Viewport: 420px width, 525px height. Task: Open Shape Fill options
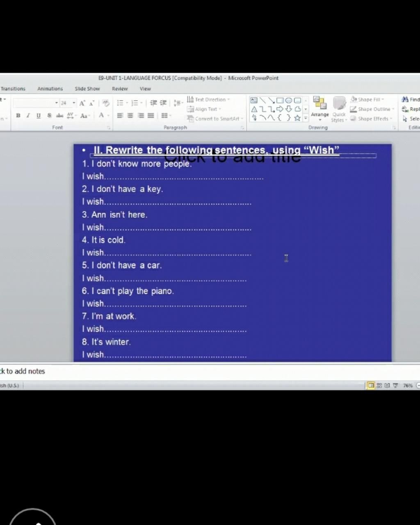tap(367, 100)
